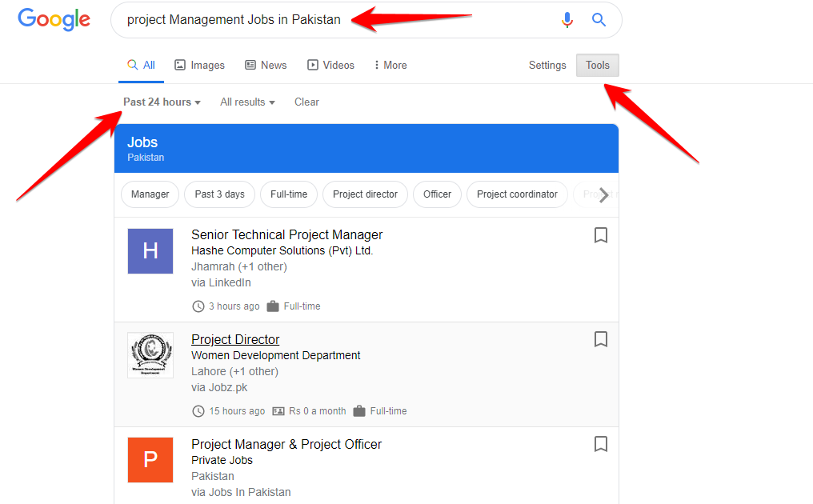813x504 pixels.
Task: Click the 'Hashe Computer Solutions (Pvt) Ltd.' text
Action: (x=282, y=251)
